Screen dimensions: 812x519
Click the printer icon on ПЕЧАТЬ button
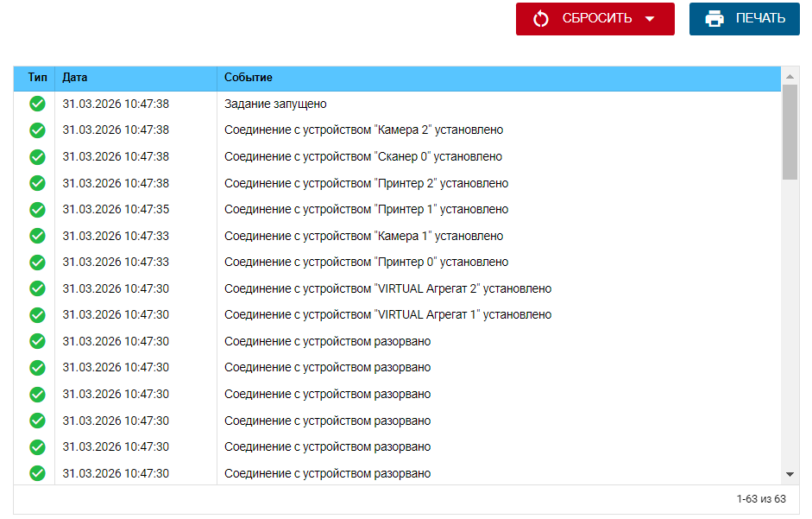pos(714,18)
